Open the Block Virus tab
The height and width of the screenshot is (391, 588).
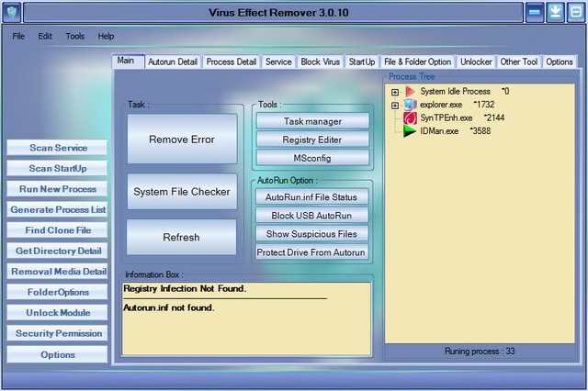(321, 61)
